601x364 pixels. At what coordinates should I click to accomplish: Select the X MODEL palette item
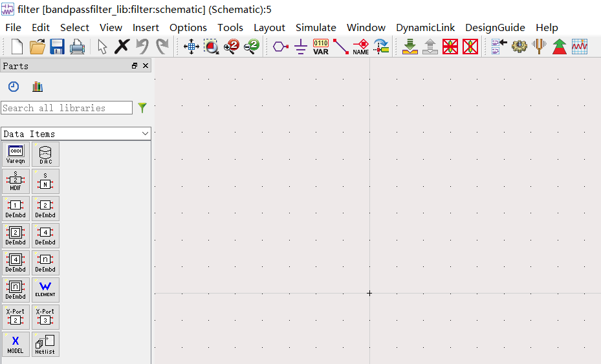[16, 345]
